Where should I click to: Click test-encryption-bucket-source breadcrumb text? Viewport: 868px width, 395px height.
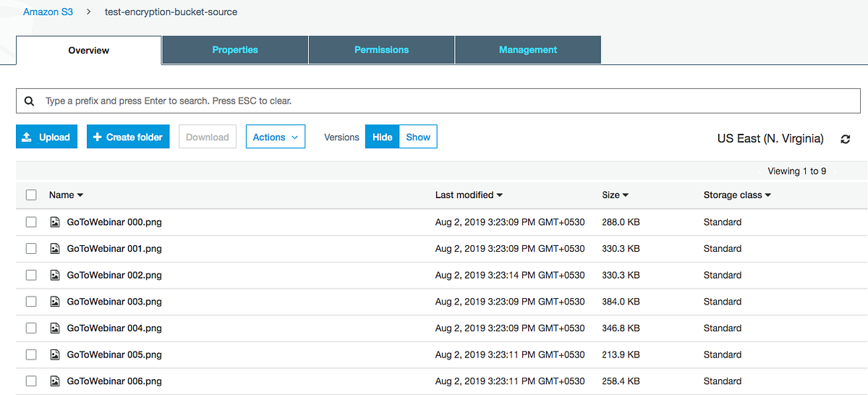click(171, 12)
